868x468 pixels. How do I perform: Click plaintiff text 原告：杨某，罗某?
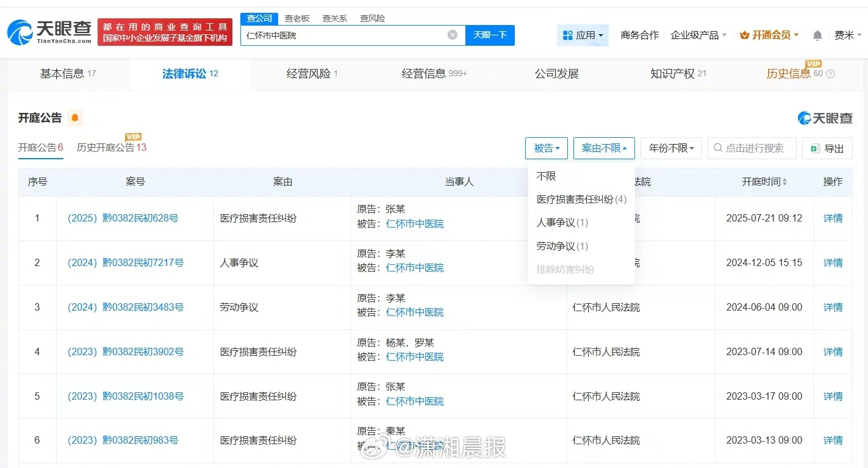pyautogui.click(x=396, y=343)
